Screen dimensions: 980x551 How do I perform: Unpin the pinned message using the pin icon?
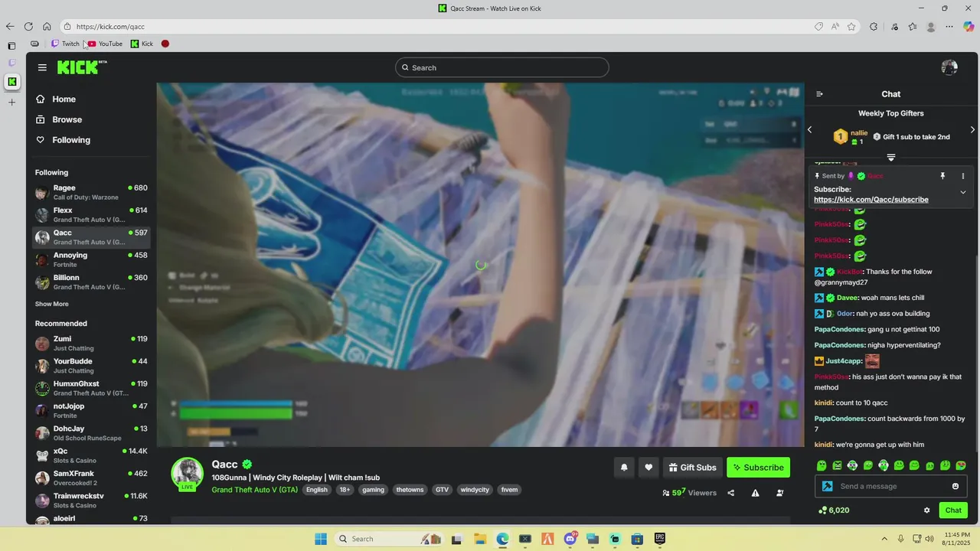tap(942, 176)
